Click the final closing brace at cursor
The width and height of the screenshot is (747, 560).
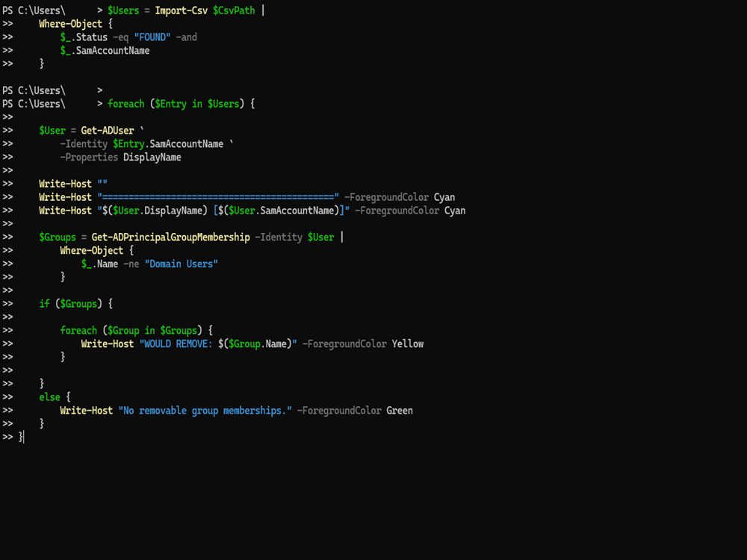click(x=20, y=437)
